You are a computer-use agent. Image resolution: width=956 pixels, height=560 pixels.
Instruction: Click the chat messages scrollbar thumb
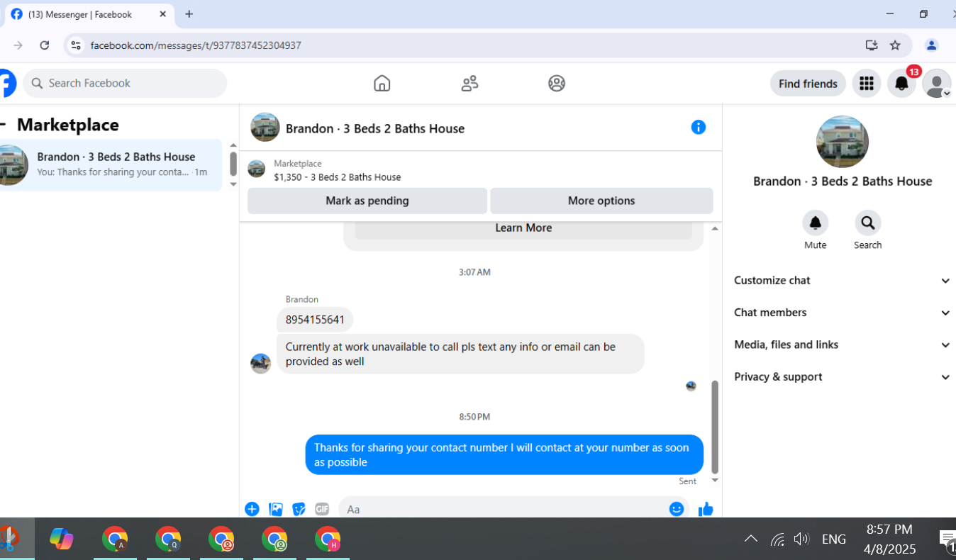point(715,427)
